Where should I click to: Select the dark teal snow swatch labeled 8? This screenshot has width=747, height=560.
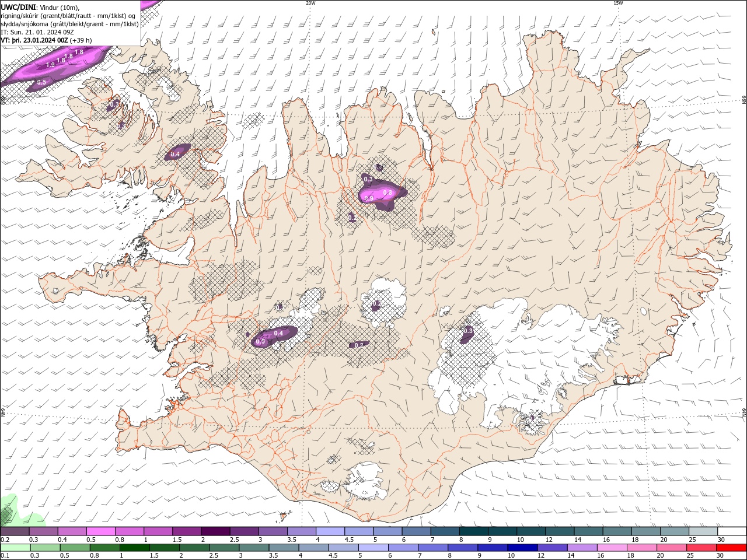473,531
